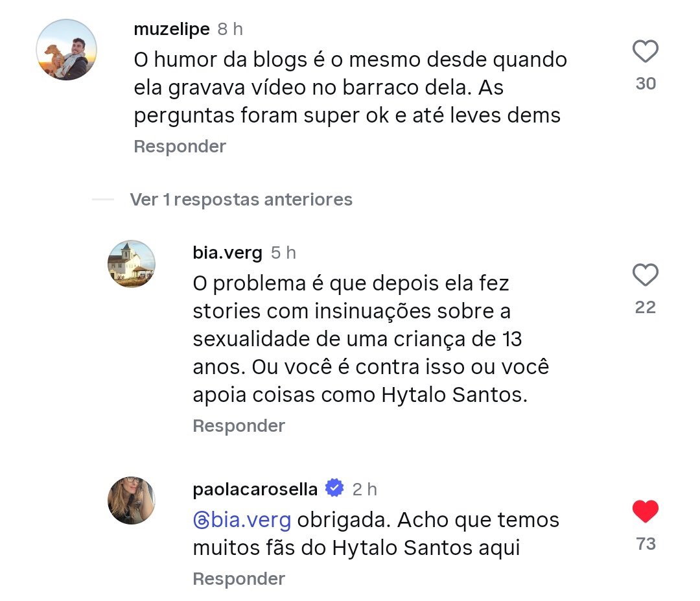This screenshot has width=700, height=601.
Task: Open paolacarosella's profile avatar
Action: (x=131, y=501)
